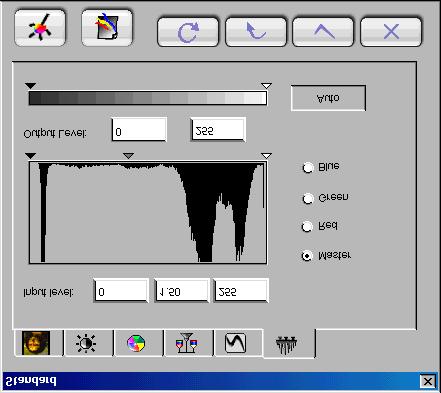Viewport: 441px width, 393px height.
Task: Click the curved undo arrow button
Action: [256, 32]
